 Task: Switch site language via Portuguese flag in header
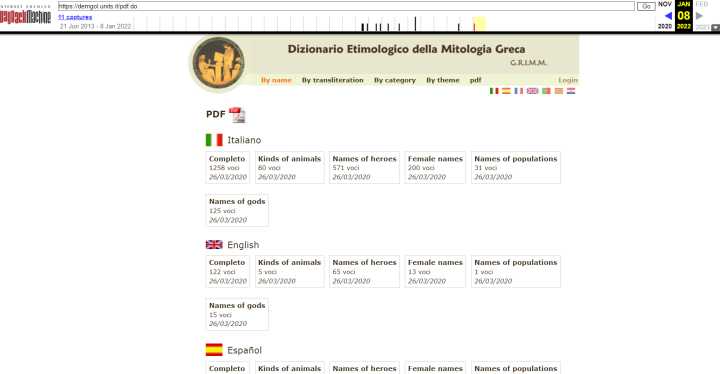tap(546, 91)
